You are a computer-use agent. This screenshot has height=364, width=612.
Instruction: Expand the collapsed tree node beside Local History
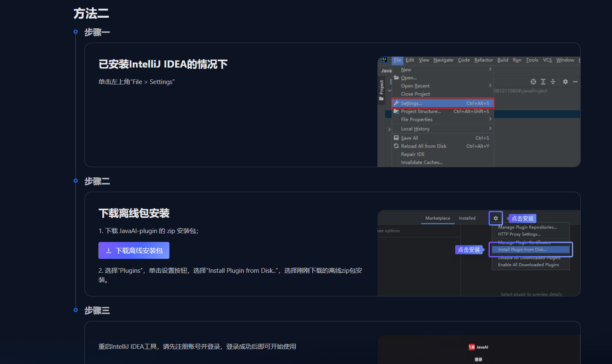pos(389,129)
